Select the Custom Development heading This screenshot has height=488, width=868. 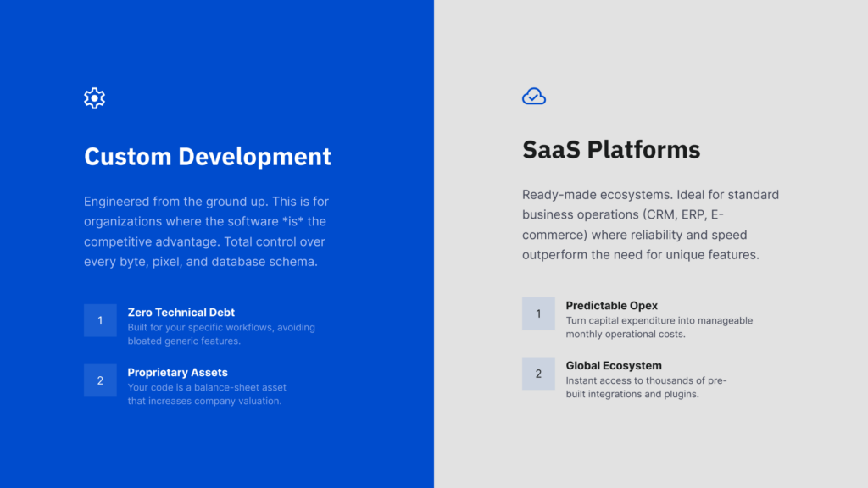[208, 157]
